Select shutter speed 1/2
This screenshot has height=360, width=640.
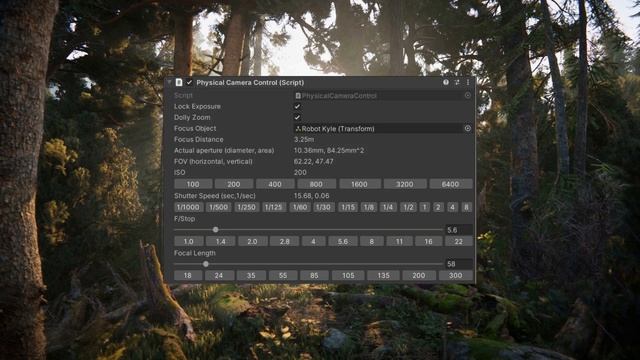[x=408, y=207]
